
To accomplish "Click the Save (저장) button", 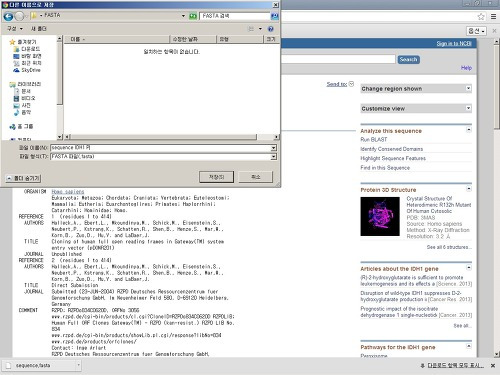I will 216,177.
